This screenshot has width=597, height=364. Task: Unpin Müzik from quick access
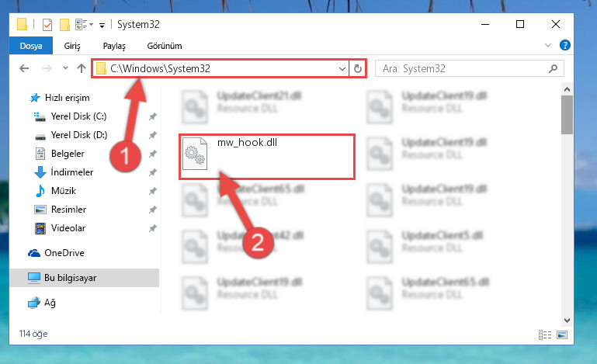click(153, 191)
